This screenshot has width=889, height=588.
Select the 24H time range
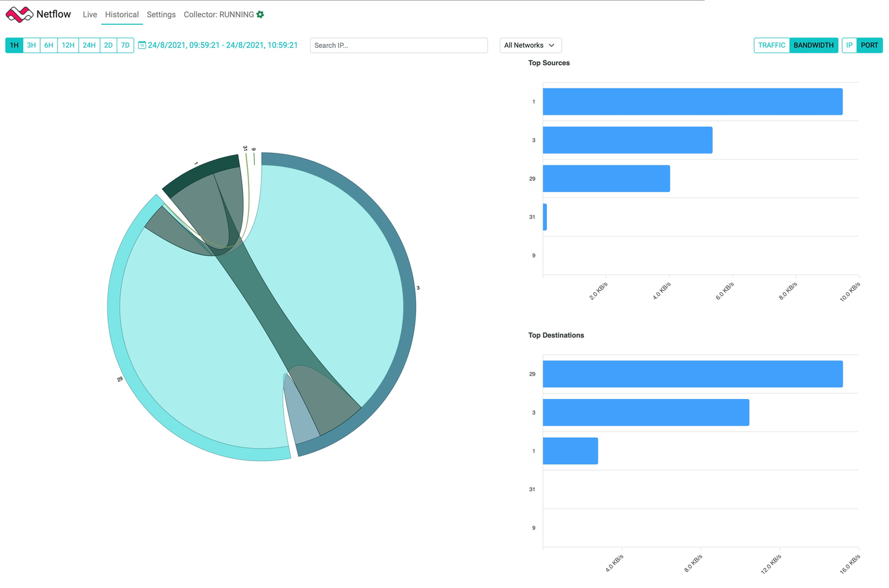(89, 45)
